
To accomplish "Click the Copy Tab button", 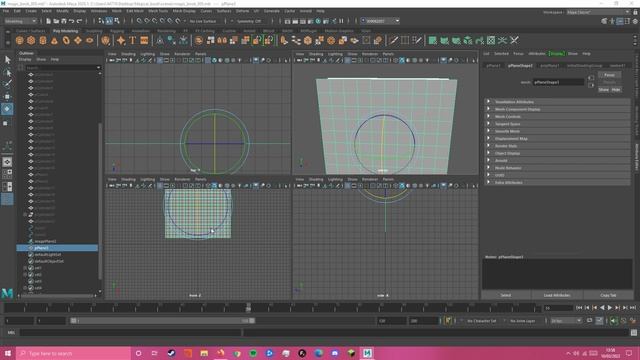I will tap(608, 295).
